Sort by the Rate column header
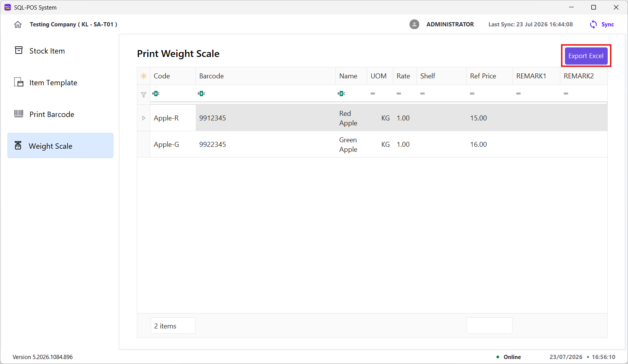 [x=405, y=76]
